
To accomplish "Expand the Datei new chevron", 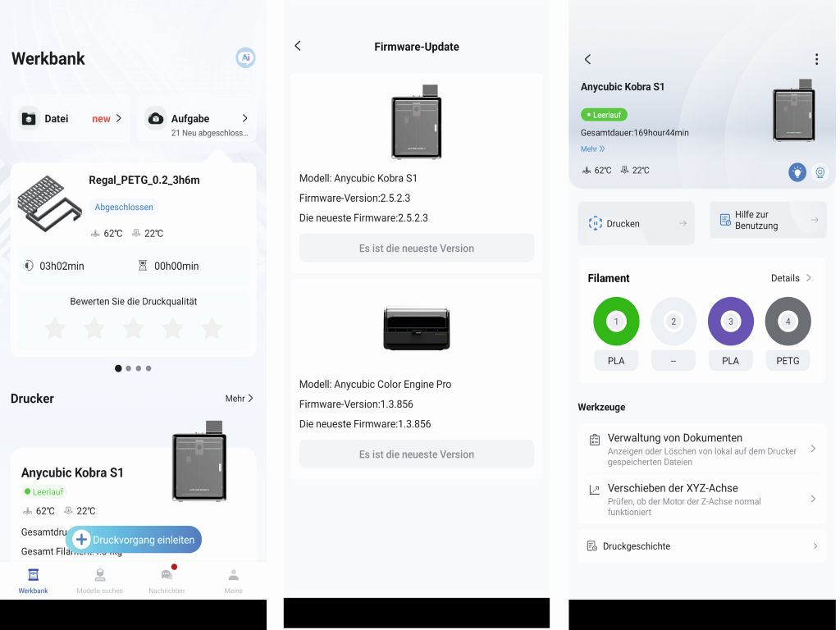I will (x=119, y=118).
